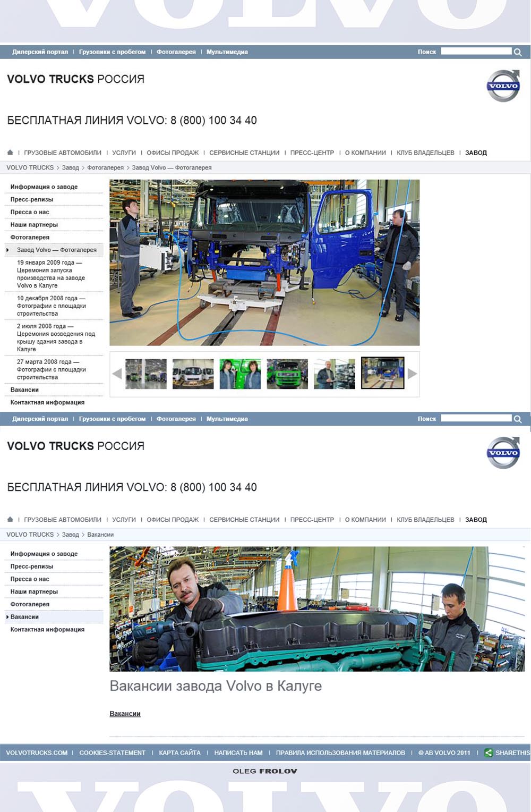Image resolution: width=531 pixels, height=812 pixels.
Task: Open ПРЕСС-ЦЕНТР on the gallery page
Action: click(x=312, y=153)
